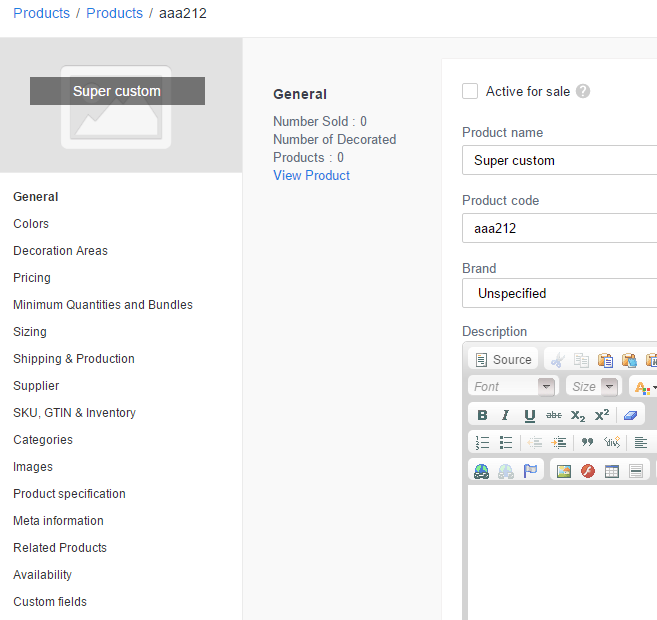657x620 pixels.
Task: Open the Availability section
Action: [x=42, y=575]
